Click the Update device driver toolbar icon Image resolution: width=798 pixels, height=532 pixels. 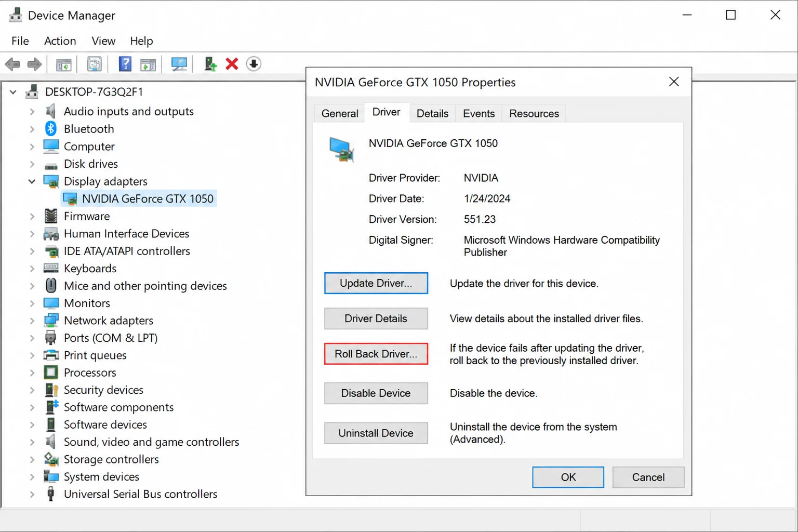pos(210,64)
